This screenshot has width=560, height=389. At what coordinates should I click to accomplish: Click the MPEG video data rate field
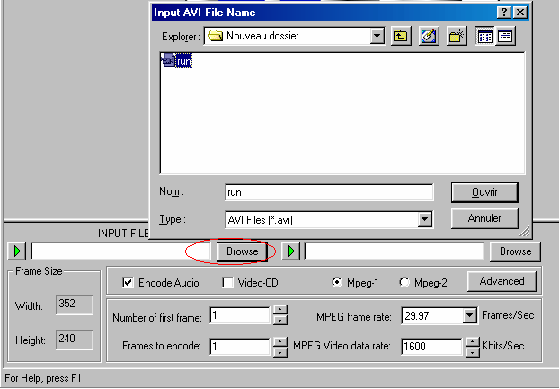432,346
